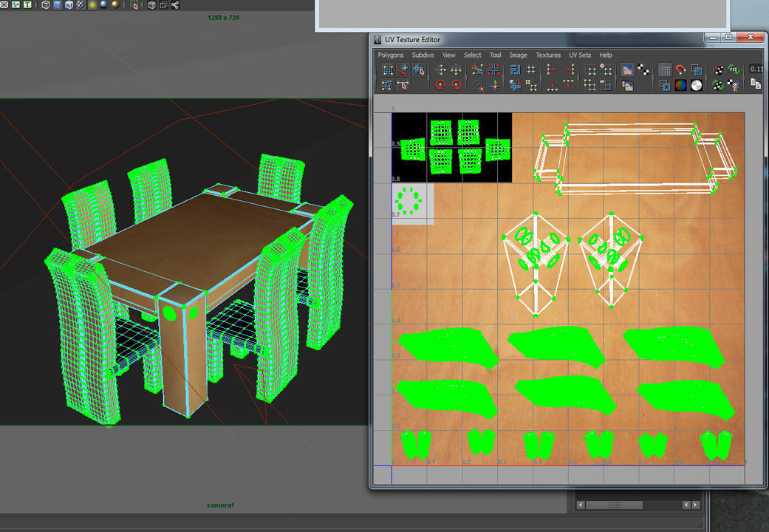The image size is (769, 532).
Task: Click the checkered sphere texture icon
Action: pyautogui.click(x=81, y=5)
